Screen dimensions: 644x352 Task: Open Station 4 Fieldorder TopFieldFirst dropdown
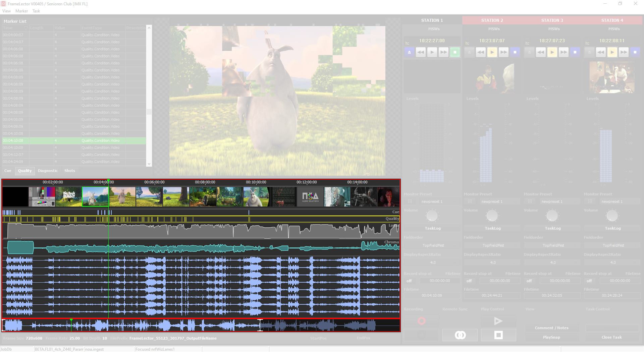coord(612,245)
